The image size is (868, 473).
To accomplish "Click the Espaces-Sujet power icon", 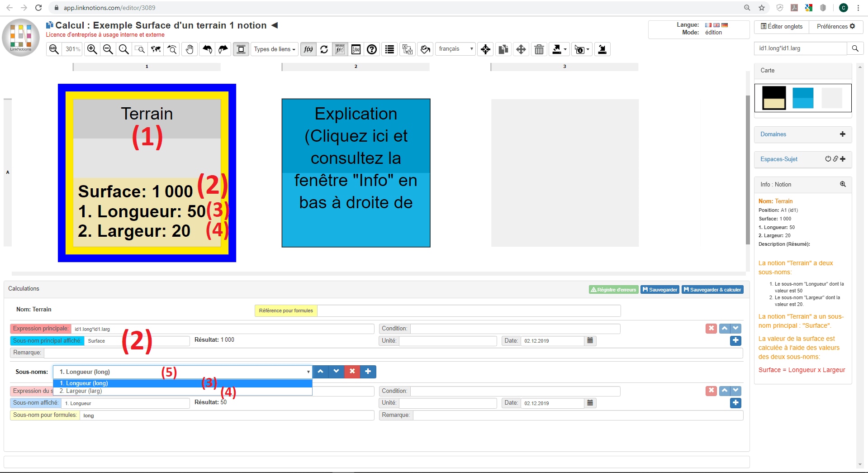I will coord(828,159).
